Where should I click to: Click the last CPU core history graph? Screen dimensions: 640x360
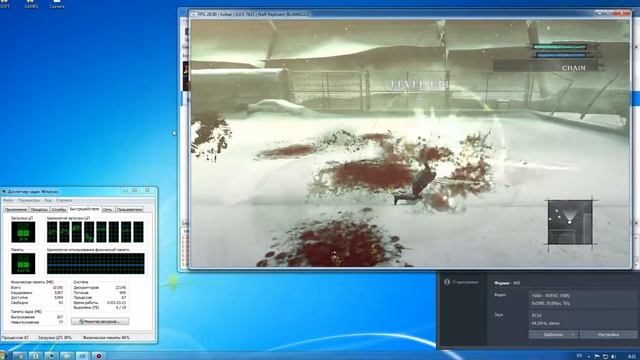pos(139,232)
